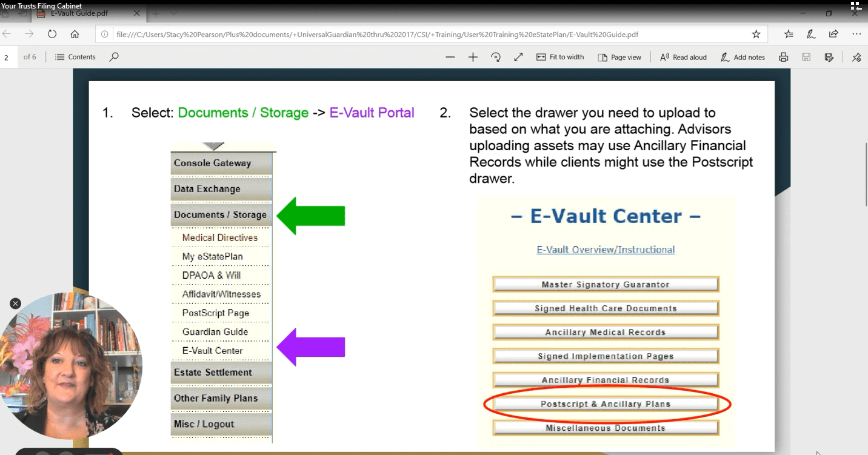
Task: Click Add notes in the PDF toolbar
Action: [743, 57]
